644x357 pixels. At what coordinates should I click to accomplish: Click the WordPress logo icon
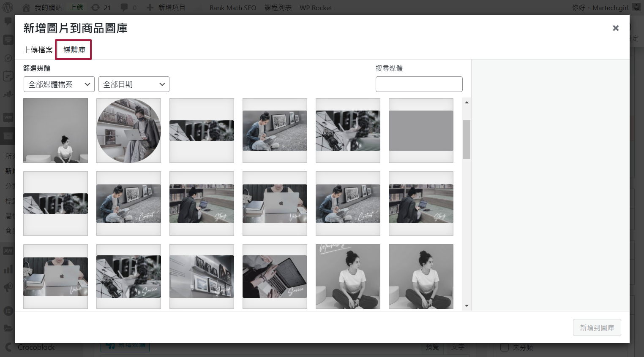pyautogui.click(x=8, y=7)
